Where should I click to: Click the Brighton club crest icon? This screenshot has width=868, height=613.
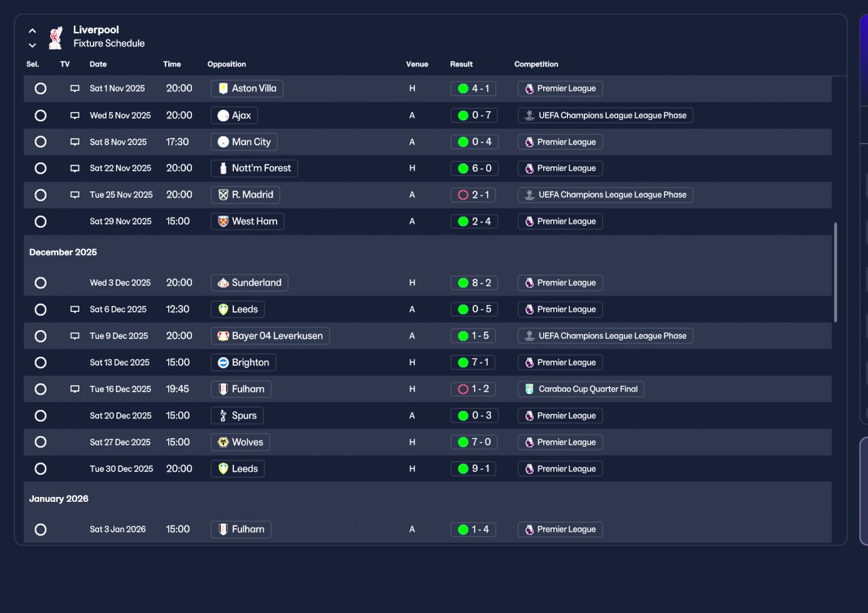click(x=223, y=363)
